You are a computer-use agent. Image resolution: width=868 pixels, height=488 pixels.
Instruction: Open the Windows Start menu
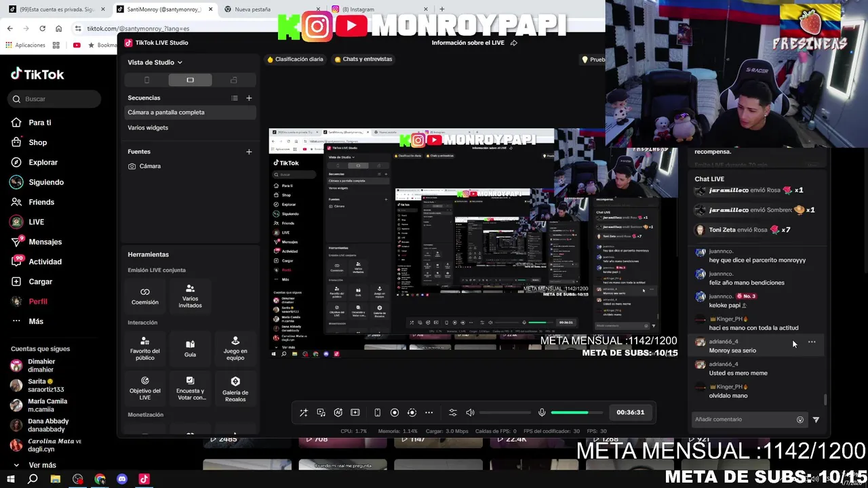[10, 479]
